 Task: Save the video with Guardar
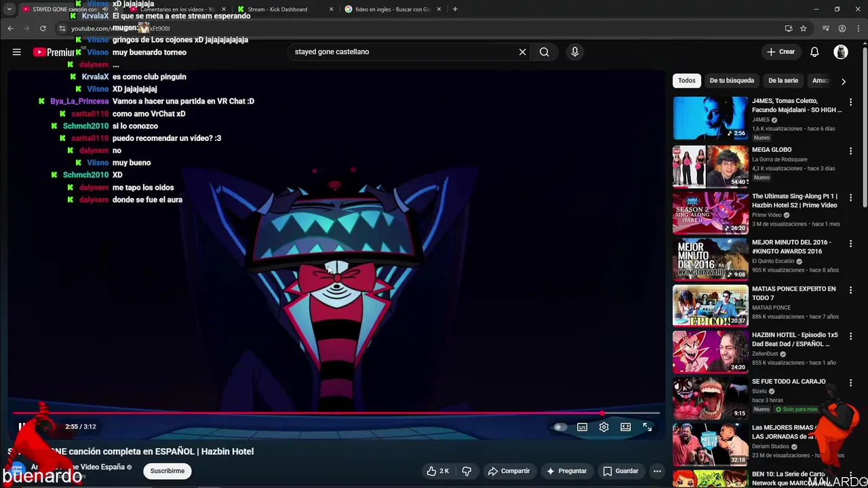[x=620, y=471]
